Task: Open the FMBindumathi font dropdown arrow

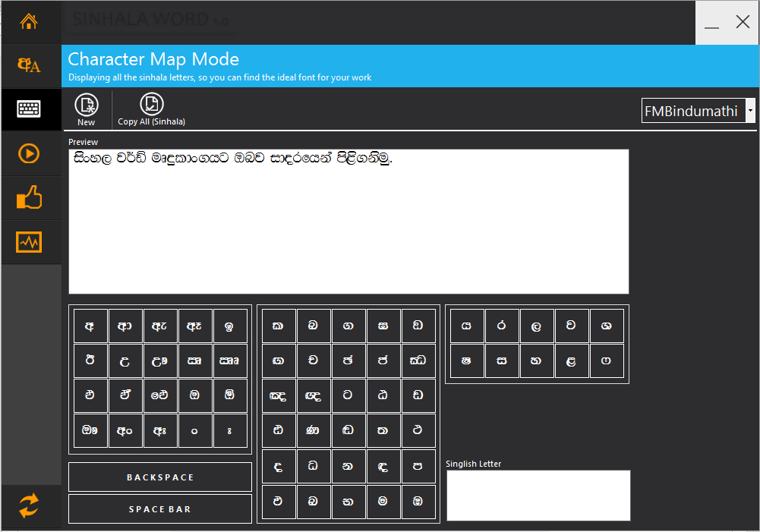Action: tap(750, 111)
